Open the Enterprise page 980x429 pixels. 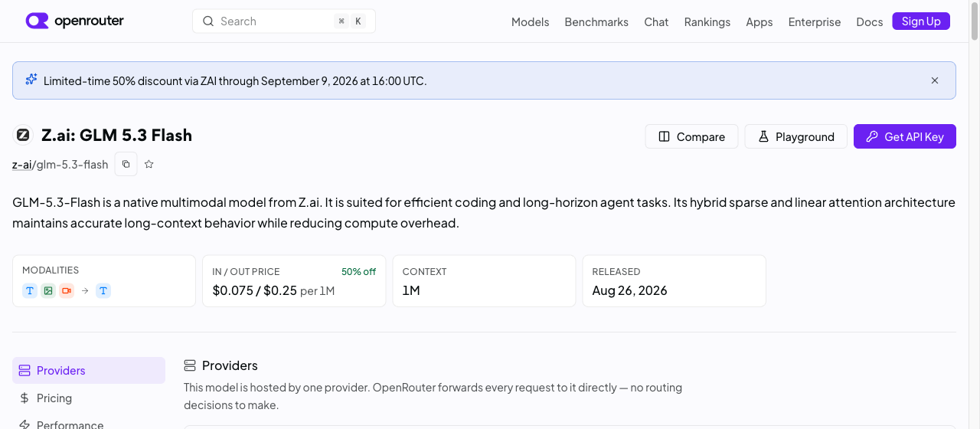[815, 21]
